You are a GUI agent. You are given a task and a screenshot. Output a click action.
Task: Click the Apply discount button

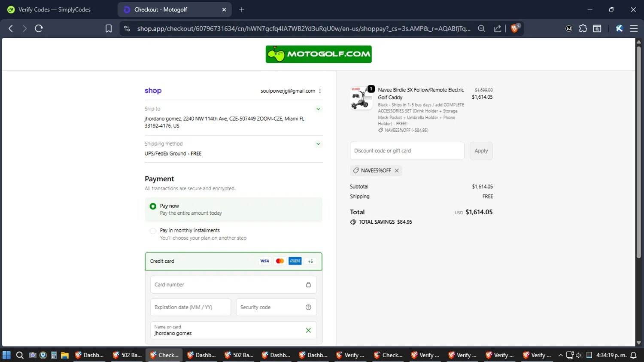(x=481, y=151)
